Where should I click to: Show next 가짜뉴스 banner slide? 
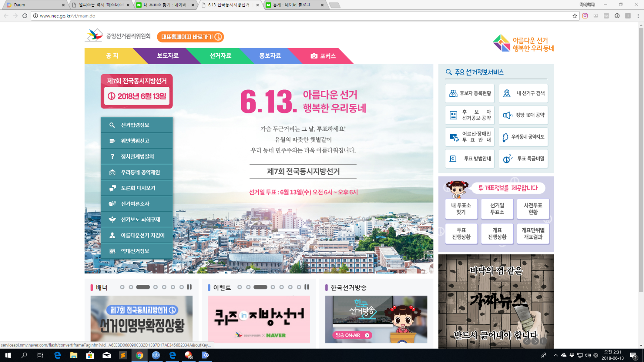click(535, 341)
